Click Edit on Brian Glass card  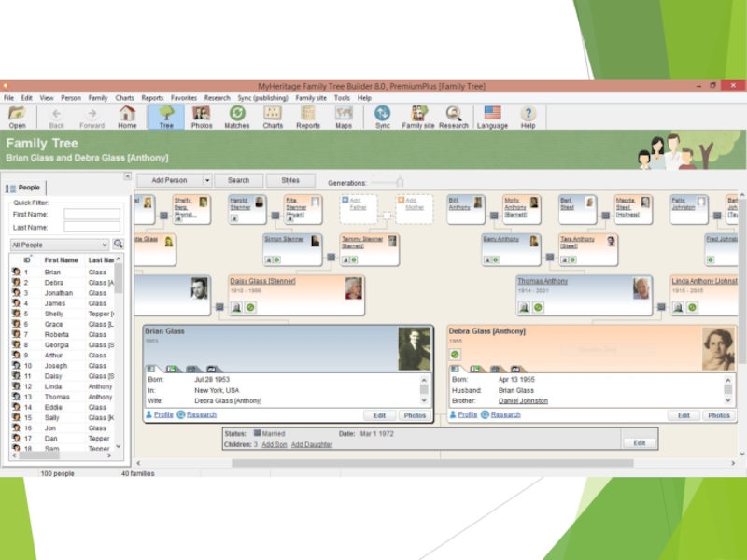tap(380, 415)
